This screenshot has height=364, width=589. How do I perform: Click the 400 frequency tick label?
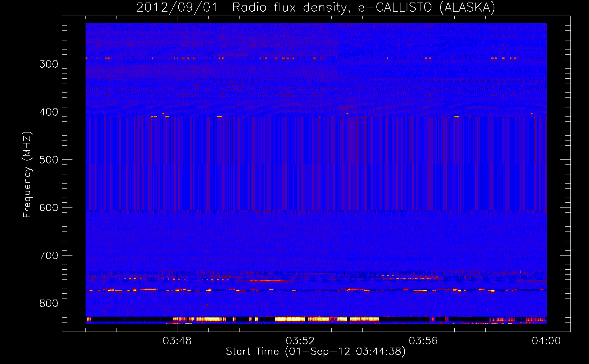point(49,112)
